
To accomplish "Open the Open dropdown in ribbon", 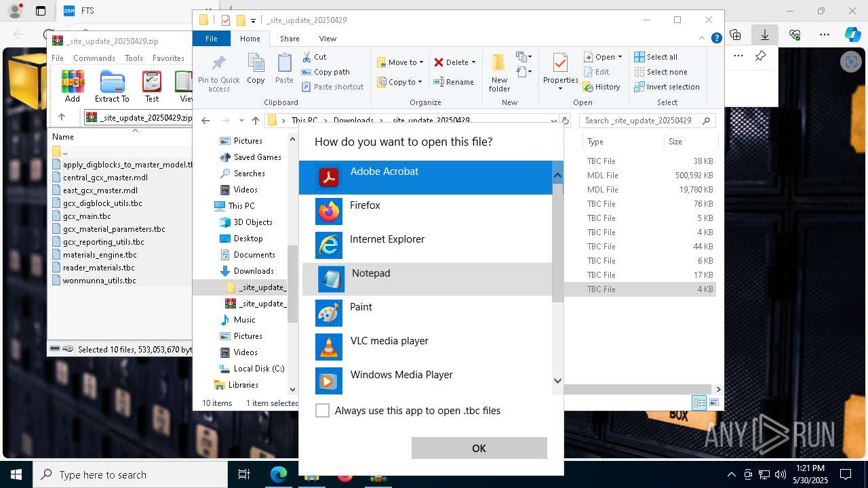I will [603, 57].
